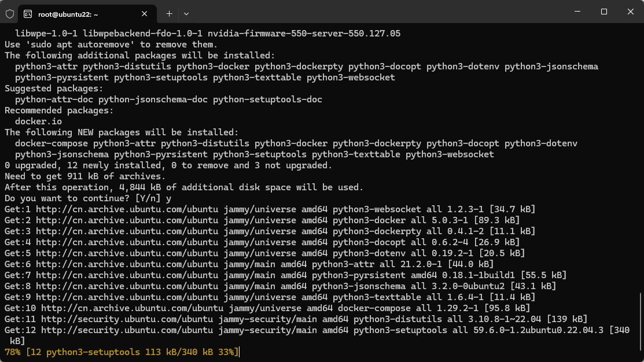Click the Get:11 python3-distutils line
644x362 pixels.
(296, 319)
